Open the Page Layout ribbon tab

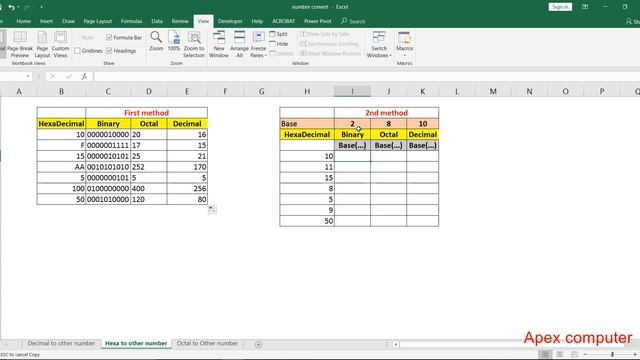pos(98,21)
